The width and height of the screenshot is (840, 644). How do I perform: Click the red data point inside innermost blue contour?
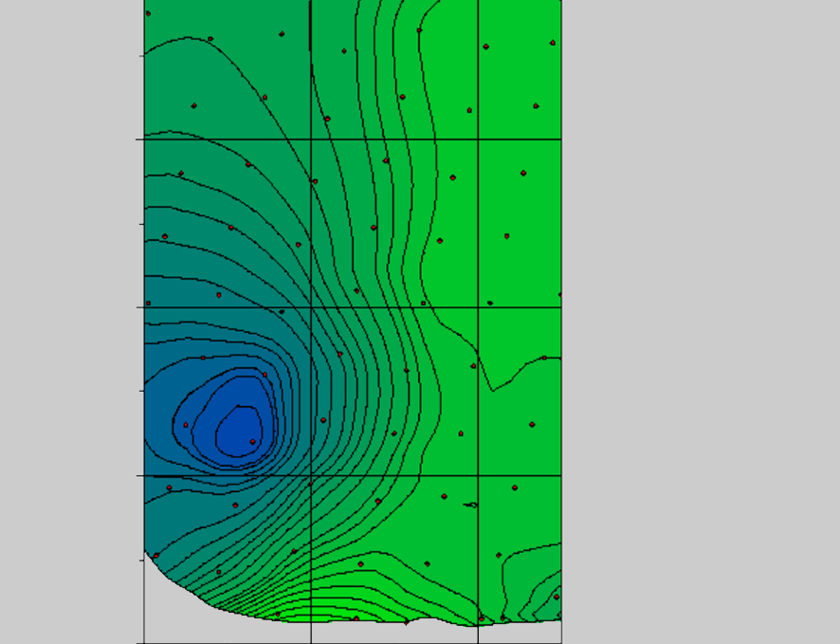pos(253,442)
